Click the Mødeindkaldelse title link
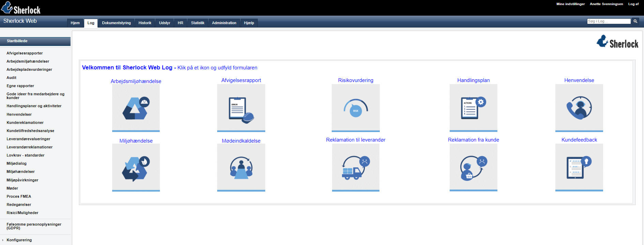Image resolution: width=644 pixels, height=245 pixels. click(241, 141)
